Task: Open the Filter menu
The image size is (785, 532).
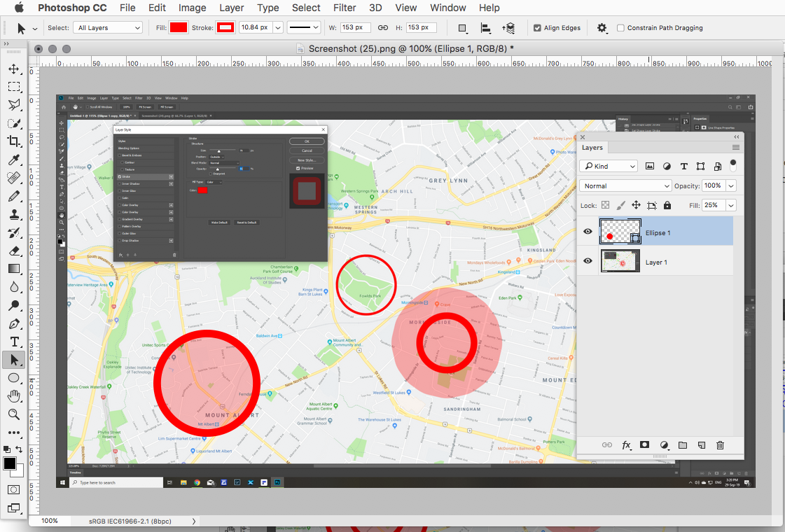Action: point(344,8)
